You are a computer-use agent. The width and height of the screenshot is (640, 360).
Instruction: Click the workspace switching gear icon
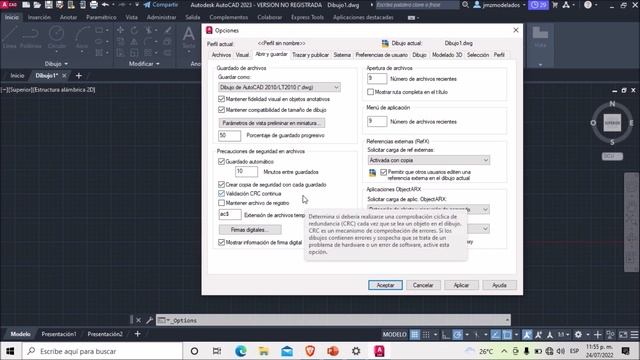[x=578, y=335]
